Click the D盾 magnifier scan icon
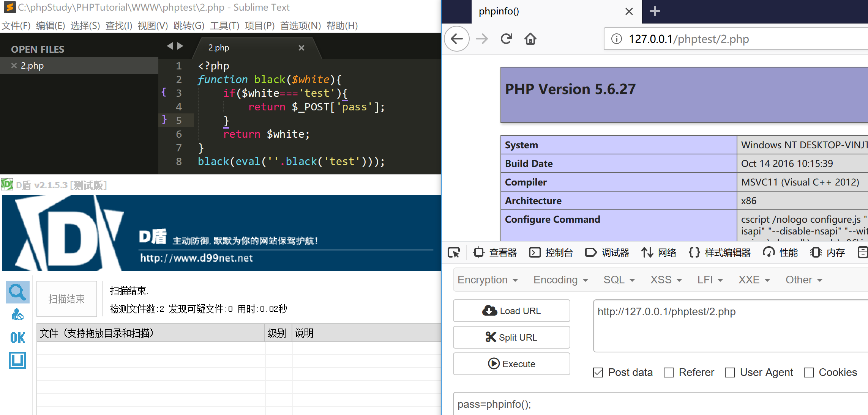 point(17,292)
